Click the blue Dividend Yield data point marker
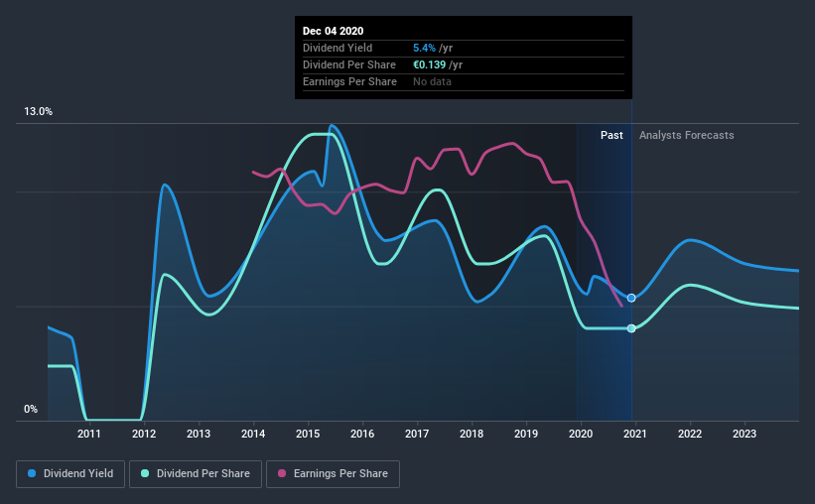Image resolution: width=815 pixels, height=504 pixels. (x=631, y=299)
